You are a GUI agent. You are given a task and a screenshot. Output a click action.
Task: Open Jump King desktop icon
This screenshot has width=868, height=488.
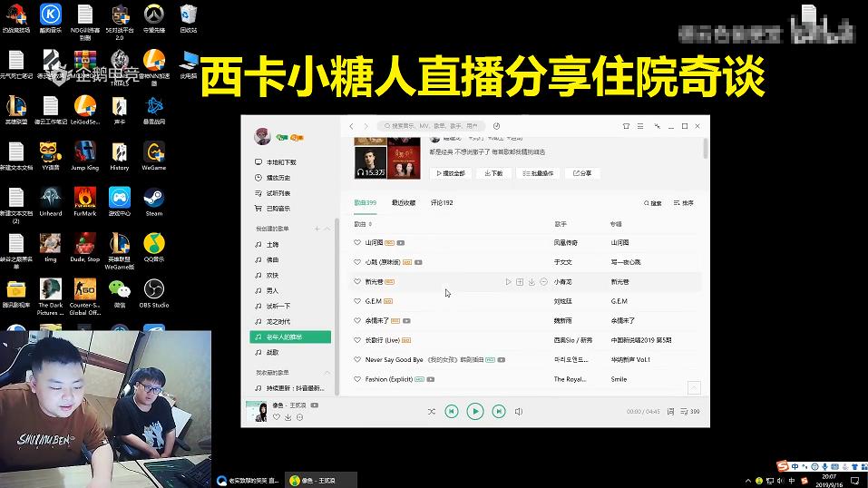pos(85,156)
